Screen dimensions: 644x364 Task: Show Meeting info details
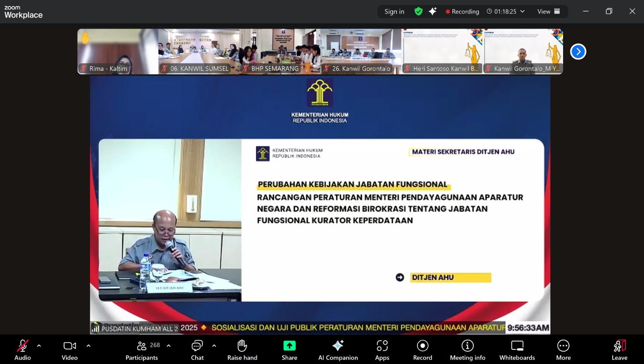[x=467, y=350]
